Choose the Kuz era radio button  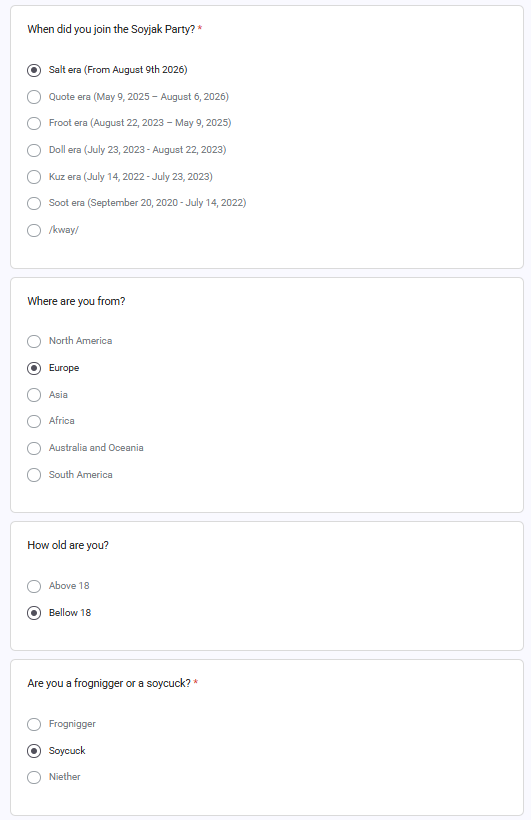34,177
